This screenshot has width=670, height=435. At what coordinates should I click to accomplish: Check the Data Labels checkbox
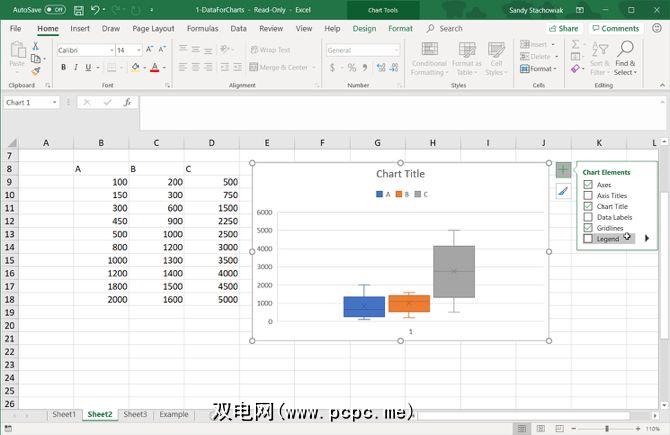pos(588,217)
